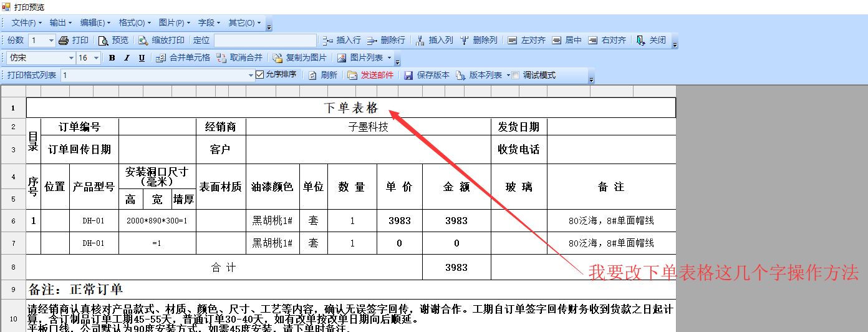Select the 下单表格 title cell
Screen dimensions: 868x332
(x=350, y=108)
